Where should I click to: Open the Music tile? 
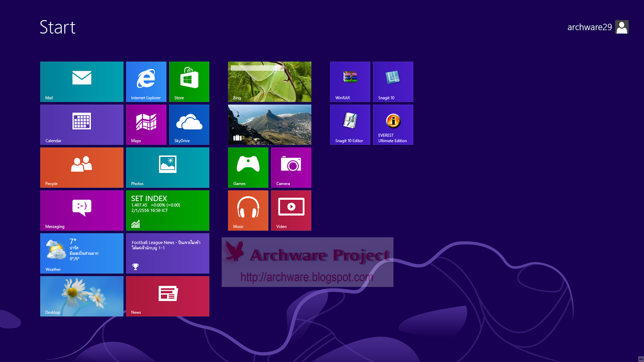click(248, 210)
